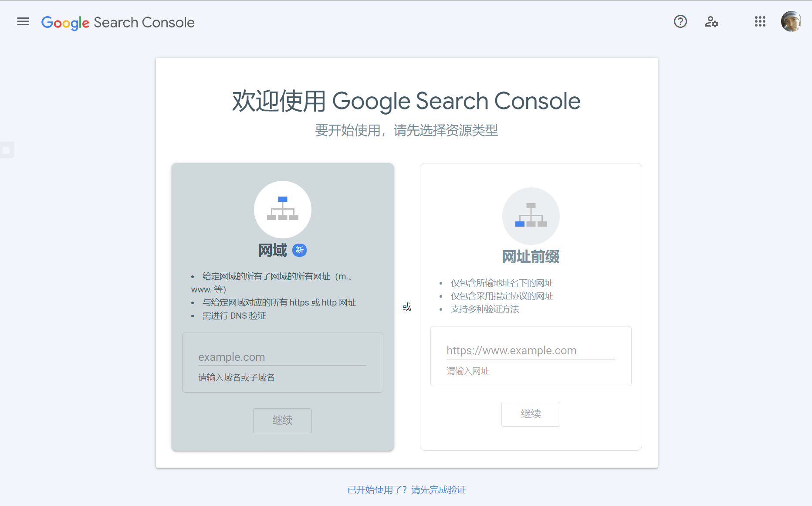The height and width of the screenshot is (506, 812).
Task: Open 请先完成验证 verification link
Action: (x=438, y=490)
